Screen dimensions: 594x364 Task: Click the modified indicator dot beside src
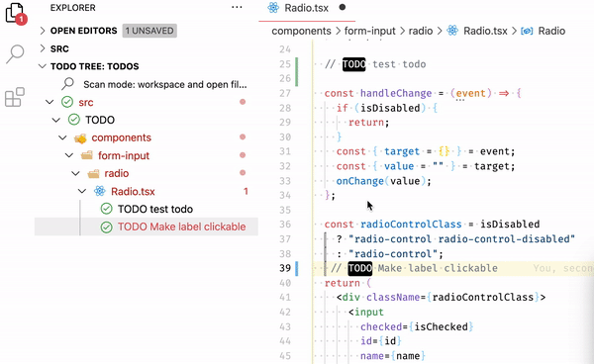coord(243,102)
